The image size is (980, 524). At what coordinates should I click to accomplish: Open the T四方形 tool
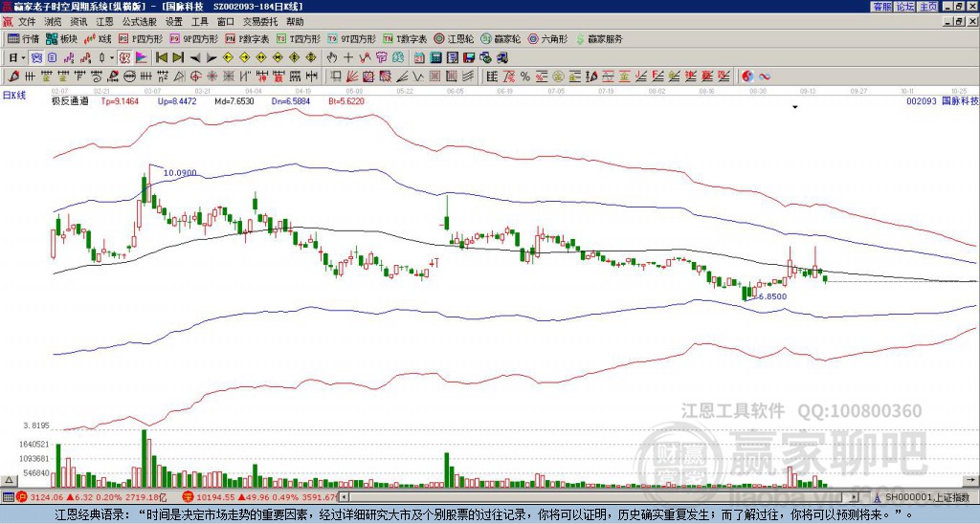pos(299,38)
